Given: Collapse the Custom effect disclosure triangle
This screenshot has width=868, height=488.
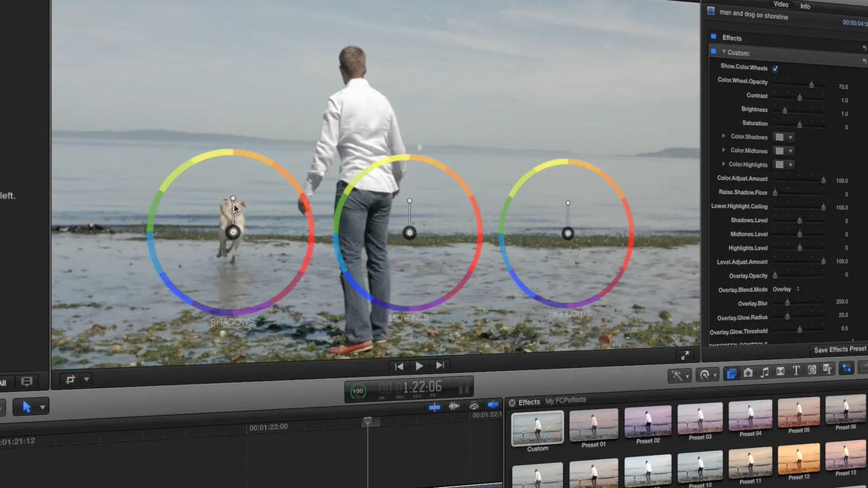Looking at the screenshot, I should (x=723, y=52).
